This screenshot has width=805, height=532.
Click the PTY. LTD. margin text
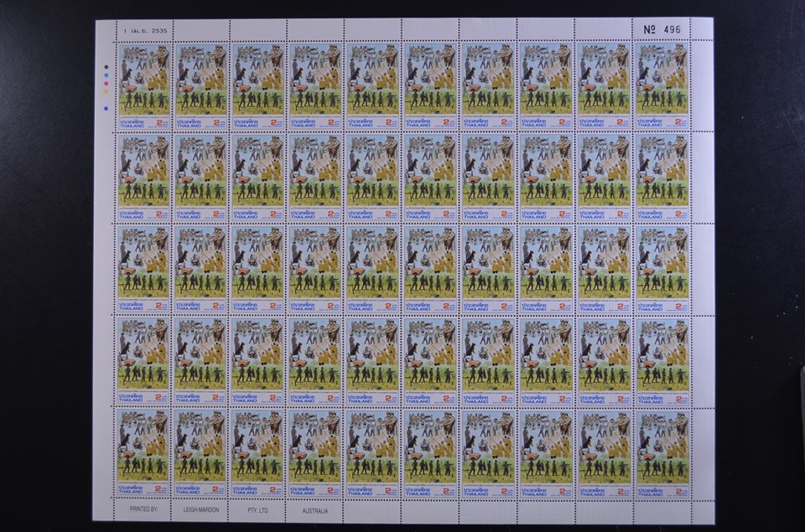257,509
